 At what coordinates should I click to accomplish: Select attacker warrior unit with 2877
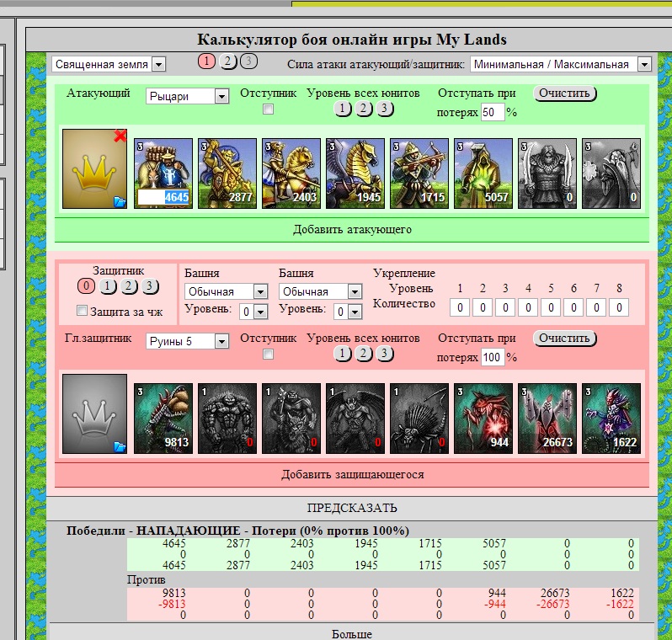coord(227,173)
